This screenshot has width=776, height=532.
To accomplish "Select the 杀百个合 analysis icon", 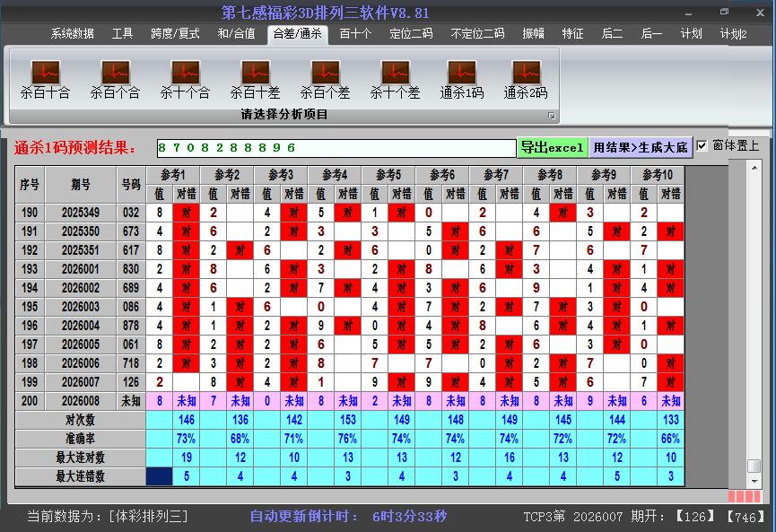I will pos(115,73).
